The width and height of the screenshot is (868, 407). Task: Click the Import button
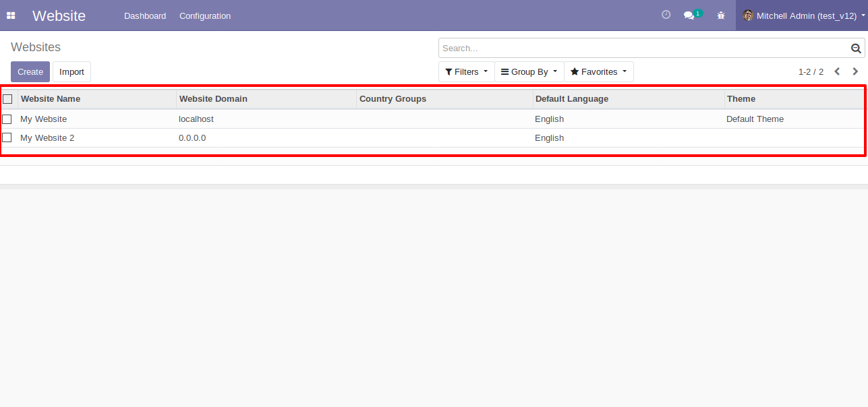(x=71, y=72)
